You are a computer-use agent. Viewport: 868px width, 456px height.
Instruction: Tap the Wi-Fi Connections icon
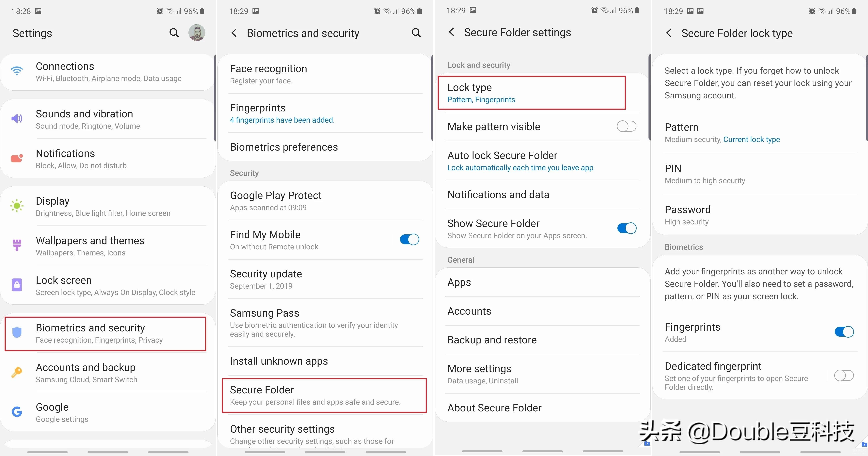(x=17, y=71)
